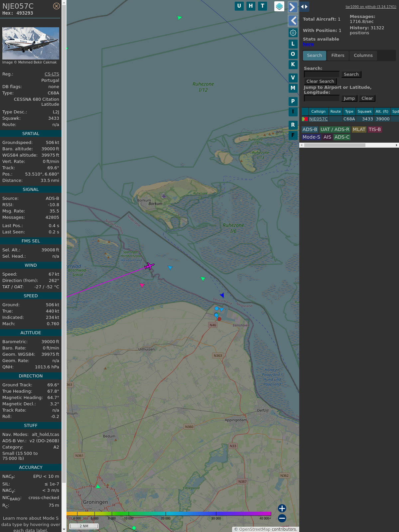Screen dimensions: 399x532
Task: Toggle ADS-B source legend
Action: (x=310, y=130)
